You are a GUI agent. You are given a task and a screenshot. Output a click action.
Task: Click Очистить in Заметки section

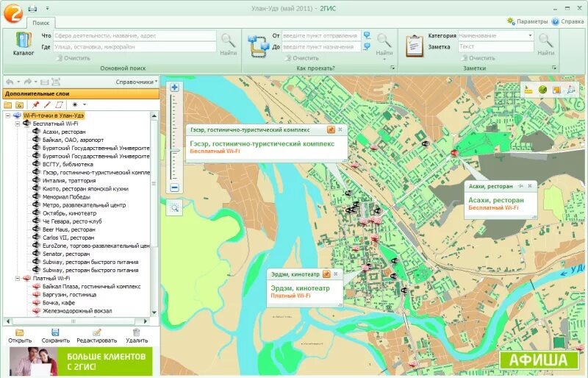(x=478, y=58)
